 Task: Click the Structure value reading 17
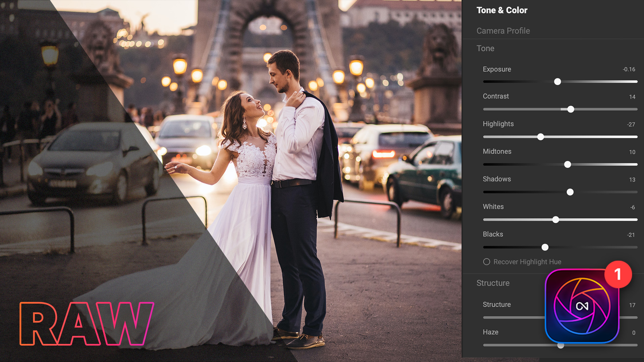click(632, 305)
